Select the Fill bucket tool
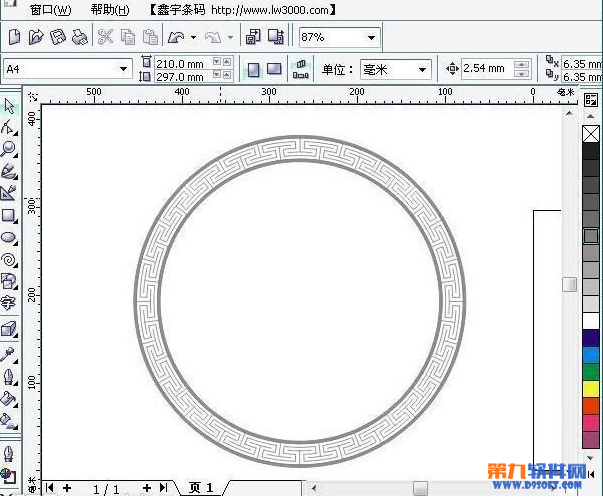The height and width of the screenshot is (500, 603). (9, 400)
